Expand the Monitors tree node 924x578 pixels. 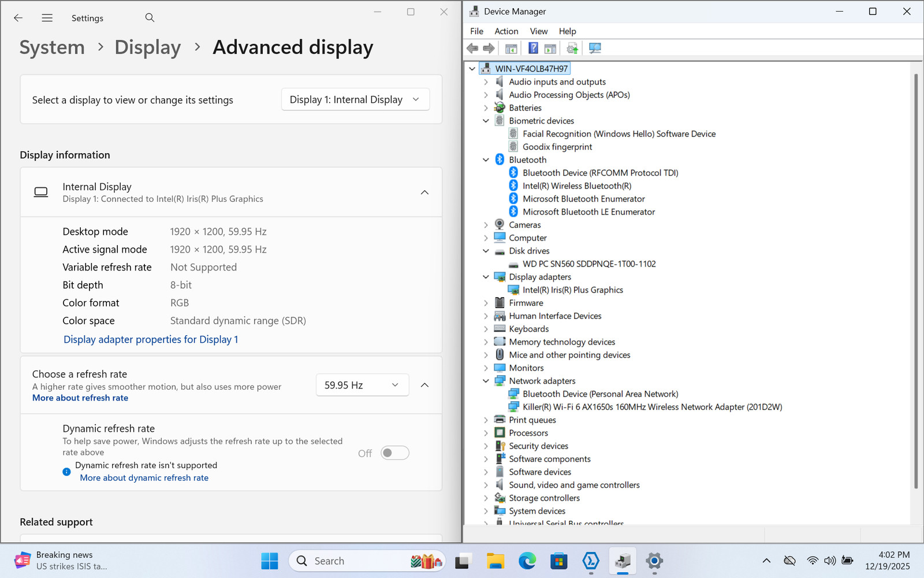coord(486,368)
